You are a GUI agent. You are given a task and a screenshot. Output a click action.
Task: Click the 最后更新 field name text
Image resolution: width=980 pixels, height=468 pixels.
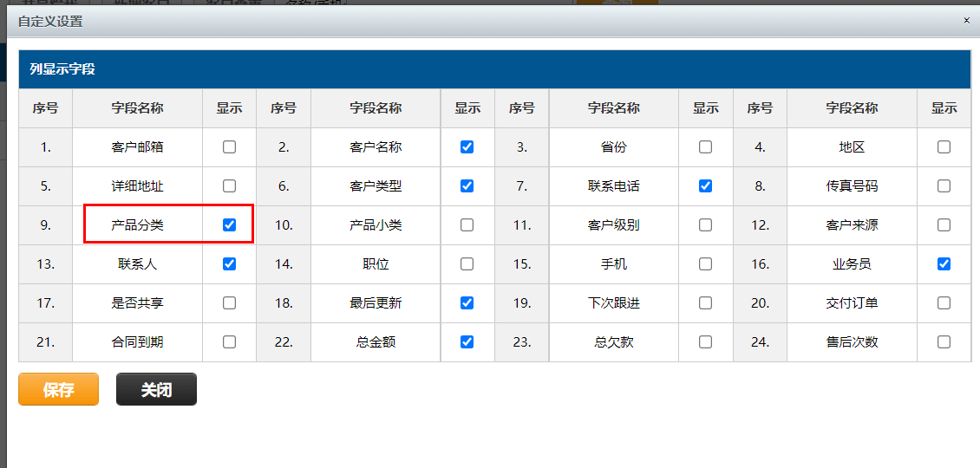(x=376, y=303)
